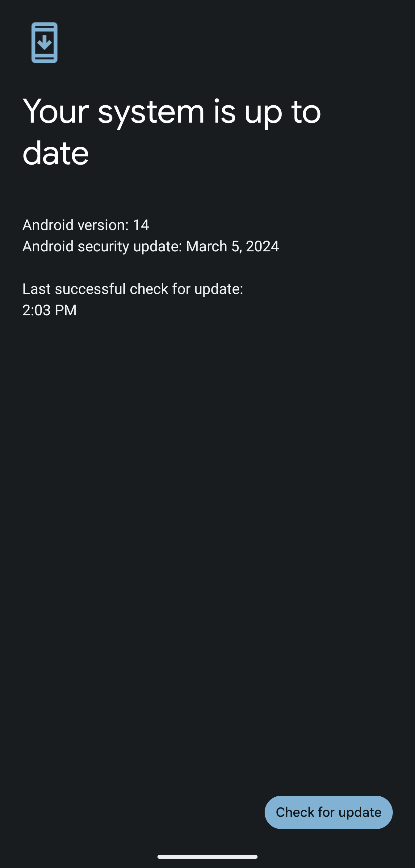The image size is (415, 868).
Task: Click the "Android version" label text
Action: [x=75, y=225]
